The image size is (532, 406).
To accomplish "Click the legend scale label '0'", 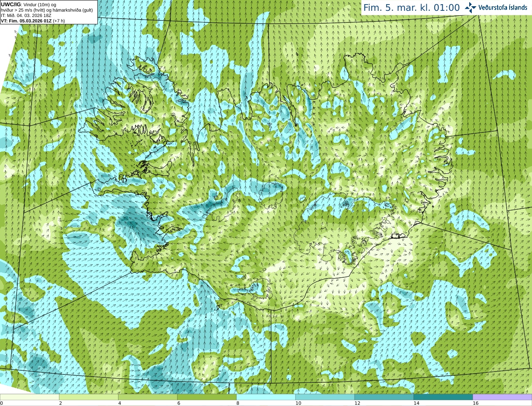I will [x=2, y=403].
